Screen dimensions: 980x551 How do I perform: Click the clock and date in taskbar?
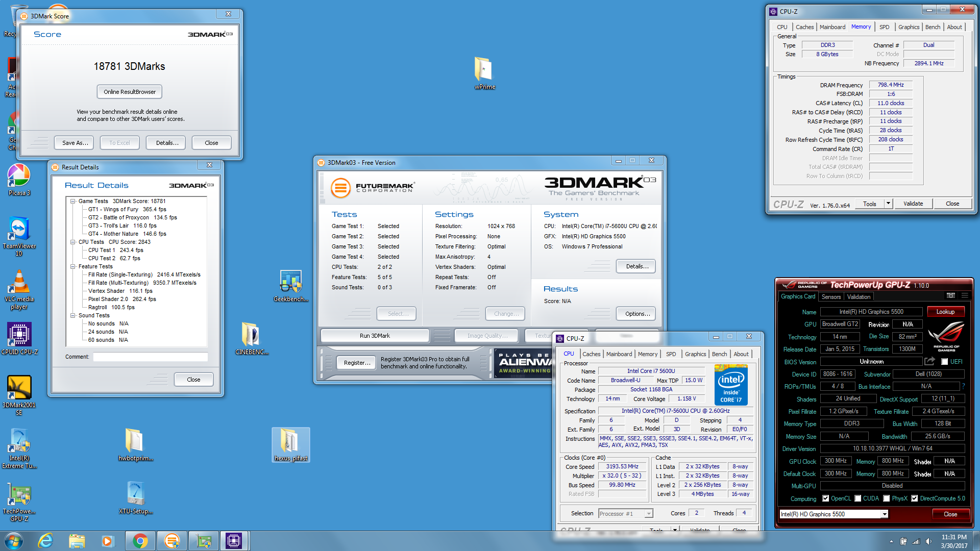tap(954, 541)
